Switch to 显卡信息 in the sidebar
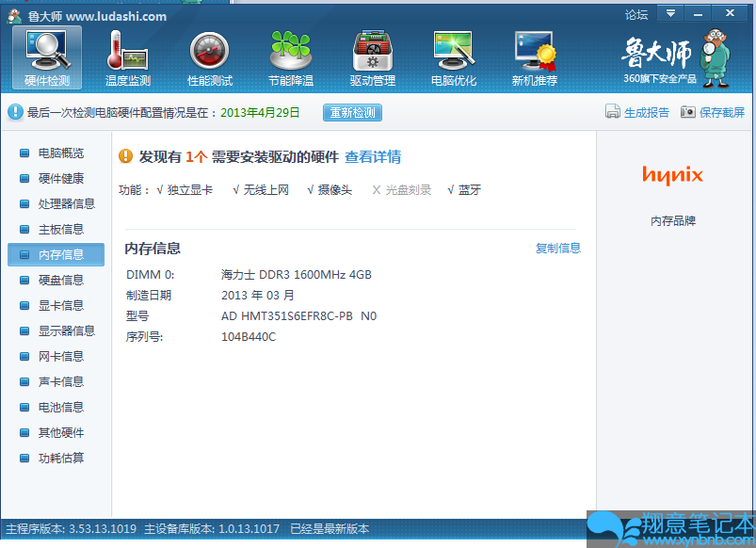The width and height of the screenshot is (756, 548). [x=60, y=305]
